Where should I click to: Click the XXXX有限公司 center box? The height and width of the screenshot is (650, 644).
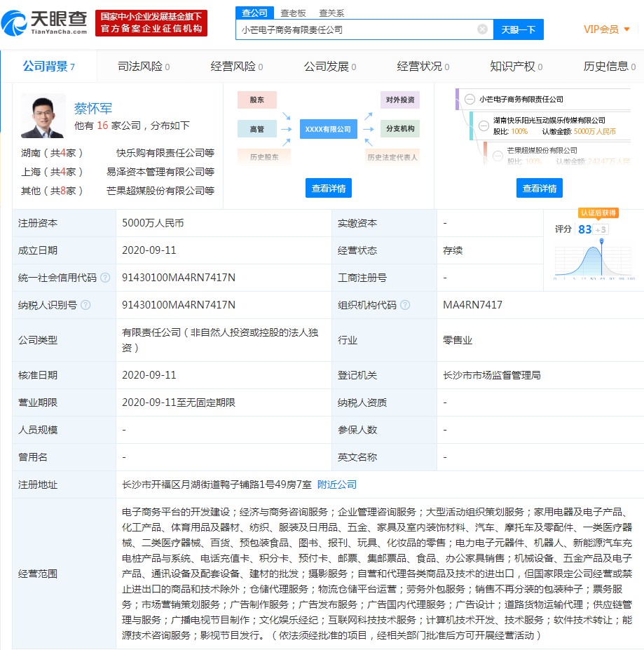328,129
